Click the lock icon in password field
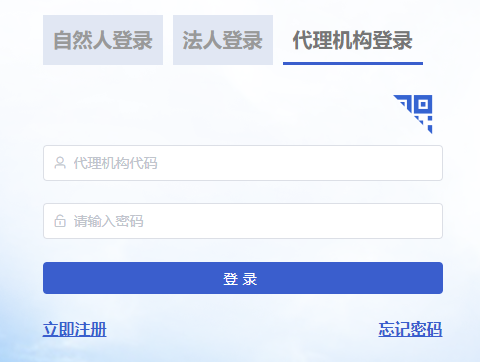Viewport: 480px width, 362px height. pos(60,221)
